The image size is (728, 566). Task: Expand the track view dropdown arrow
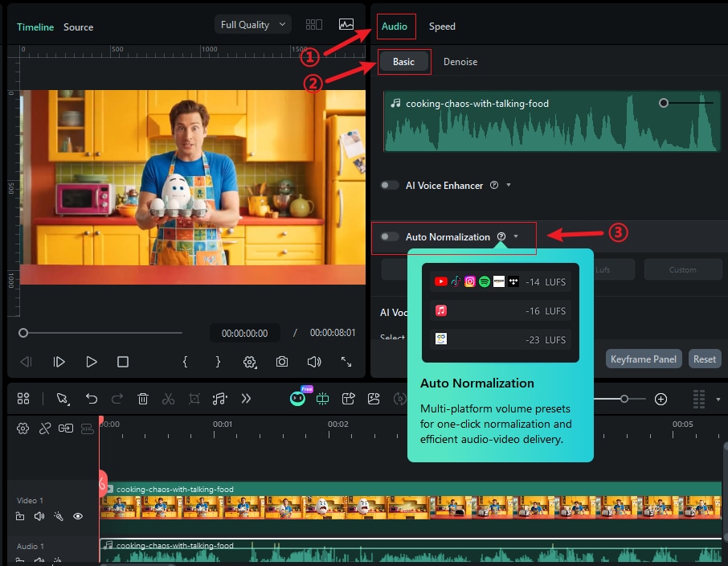click(718, 399)
